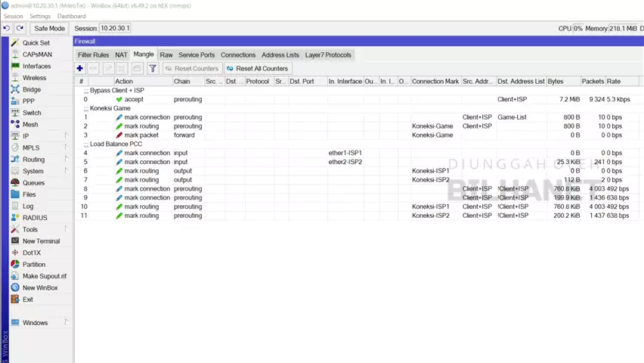Switch to the NAT tab
Viewport: 644px width, 363px height.
121,55
